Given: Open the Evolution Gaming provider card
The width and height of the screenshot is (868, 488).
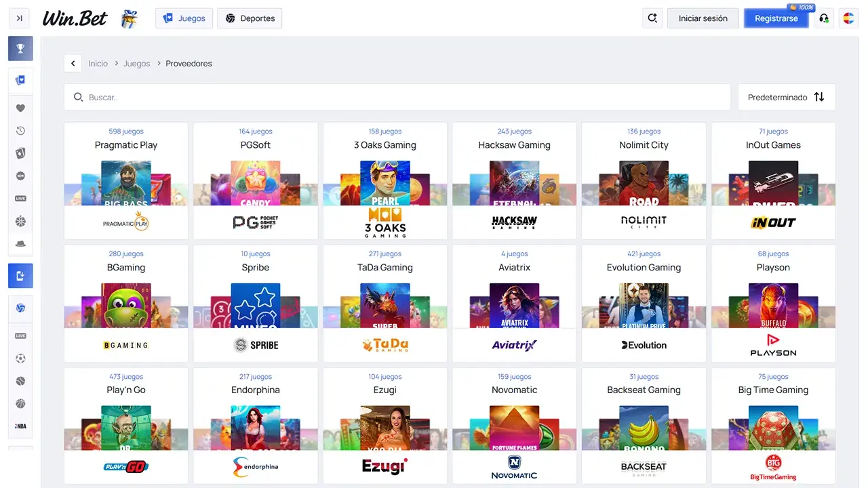Looking at the screenshot, I should click(x=644, y=303).
